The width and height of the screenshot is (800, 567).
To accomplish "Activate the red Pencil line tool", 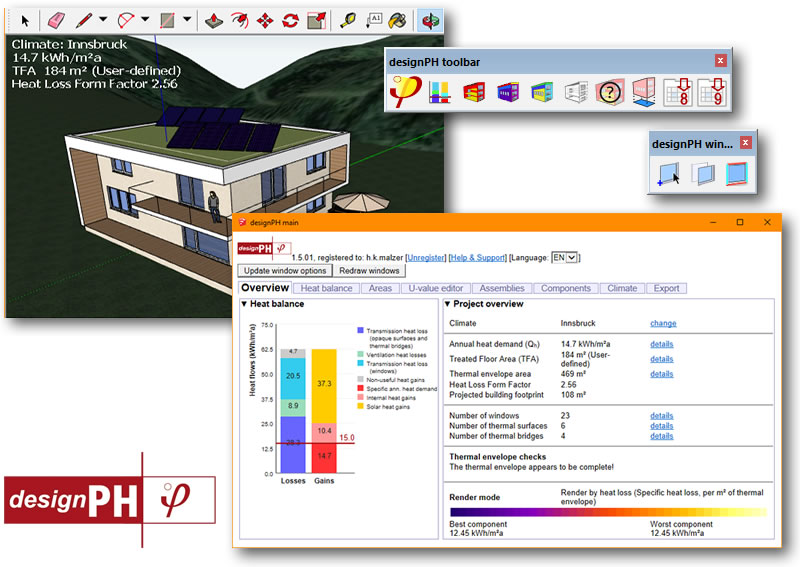I will [x=84, y=21].
